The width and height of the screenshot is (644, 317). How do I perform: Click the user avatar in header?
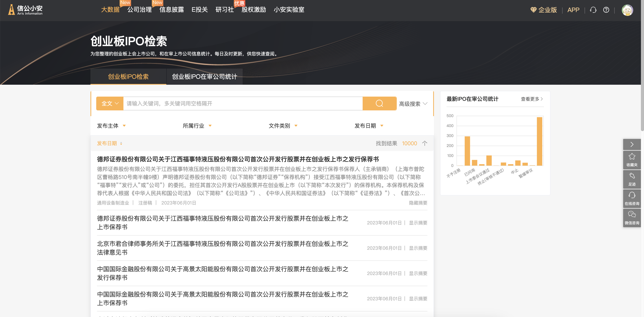point(627,10)
